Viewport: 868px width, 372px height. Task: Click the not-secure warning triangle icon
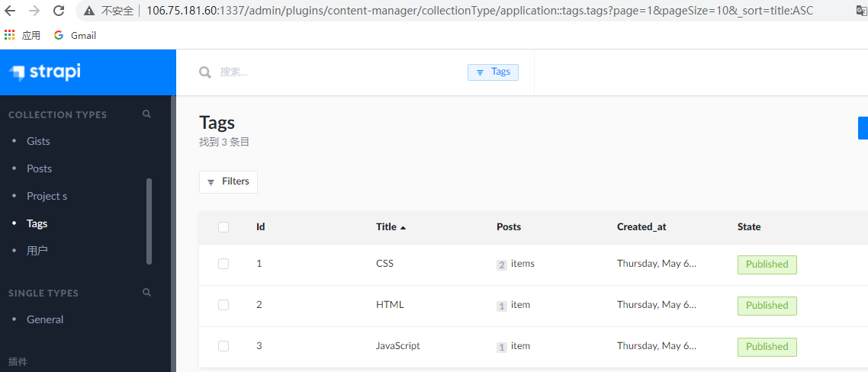click(x=88, y=11)
